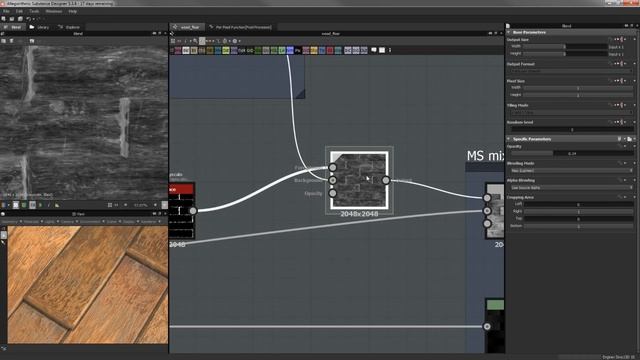Click the MS mix frame title
Viewport: 640px width, 360px height.
pyautogui.click(x=485, y=156)
